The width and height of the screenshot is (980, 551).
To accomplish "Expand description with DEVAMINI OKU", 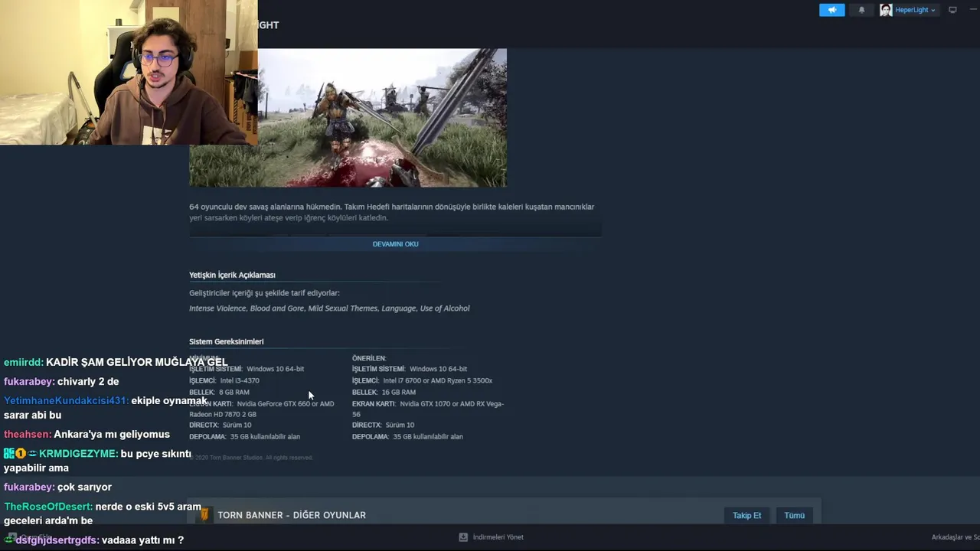I will 395,244.
